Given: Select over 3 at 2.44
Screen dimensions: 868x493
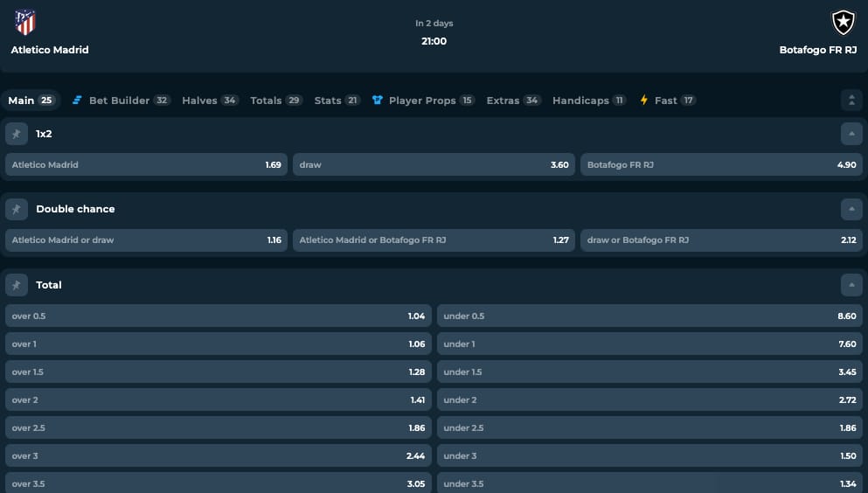Looking at the screenshot, I should tap(219, 456).
